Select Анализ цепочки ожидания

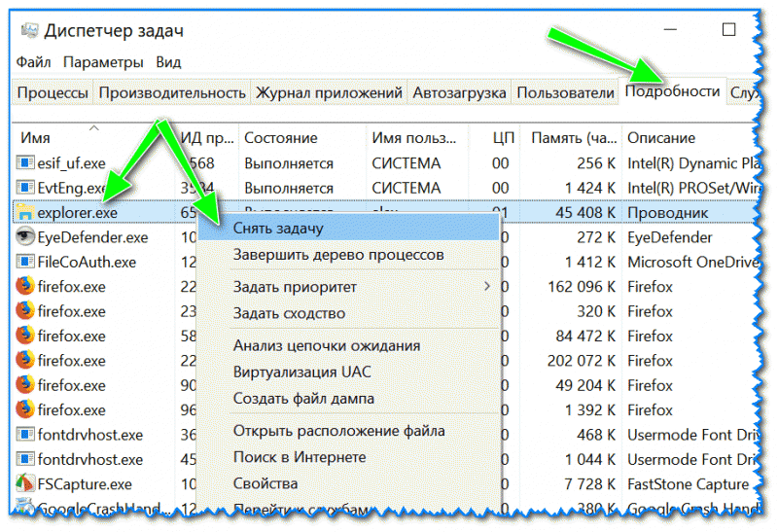pos(348,345)
